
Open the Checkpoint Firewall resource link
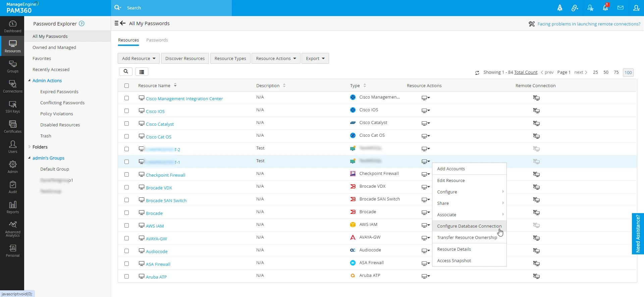tap(165, 175)
